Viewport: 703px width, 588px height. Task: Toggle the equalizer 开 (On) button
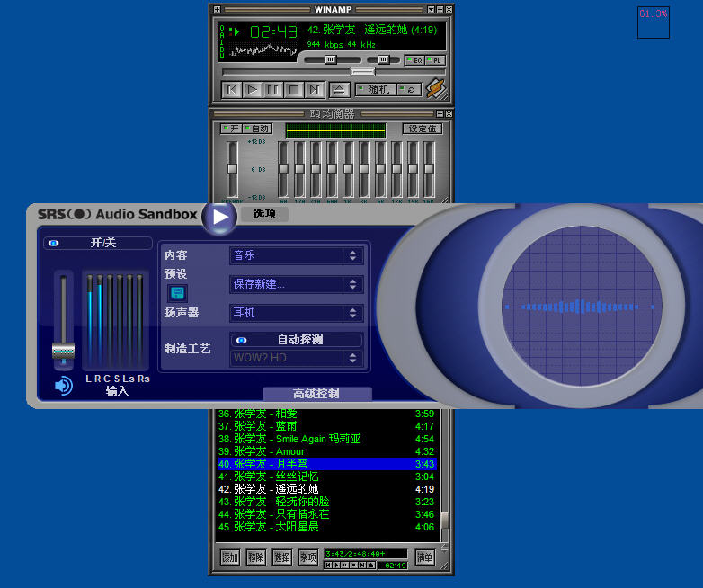(231, 129)
